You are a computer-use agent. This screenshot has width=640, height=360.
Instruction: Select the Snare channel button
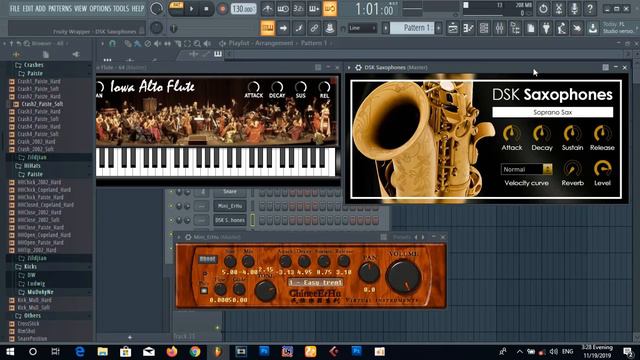tap(230, 191)
